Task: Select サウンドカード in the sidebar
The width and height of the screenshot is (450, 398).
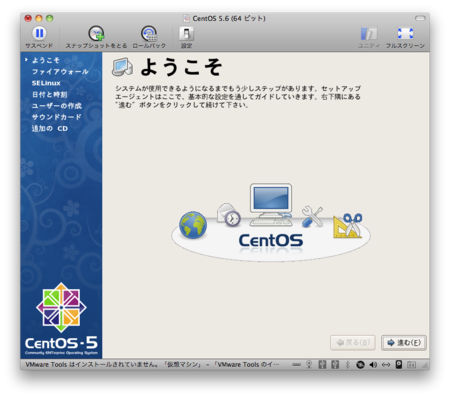Action: 56,117
